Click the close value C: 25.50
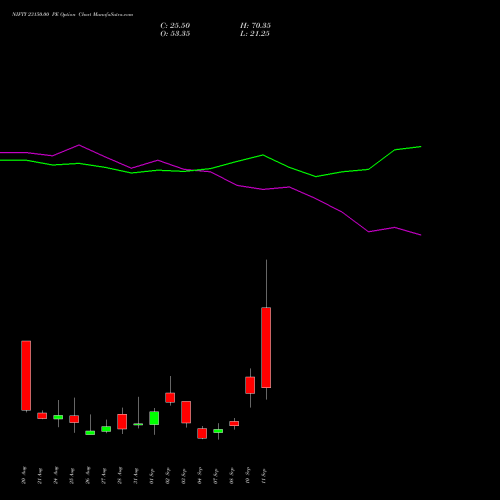Screen dimensions: 500x500 click(x=175, y=26)
